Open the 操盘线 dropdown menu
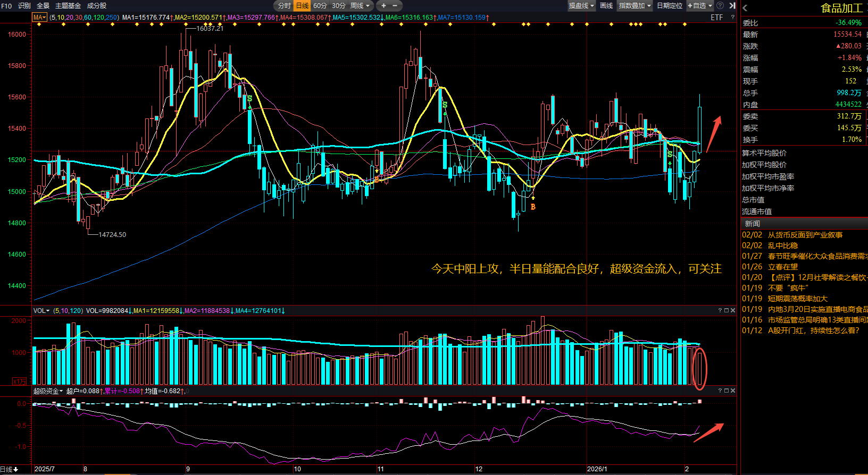The height and width of the screenshot is (475, 868). [x=581, y=6]
